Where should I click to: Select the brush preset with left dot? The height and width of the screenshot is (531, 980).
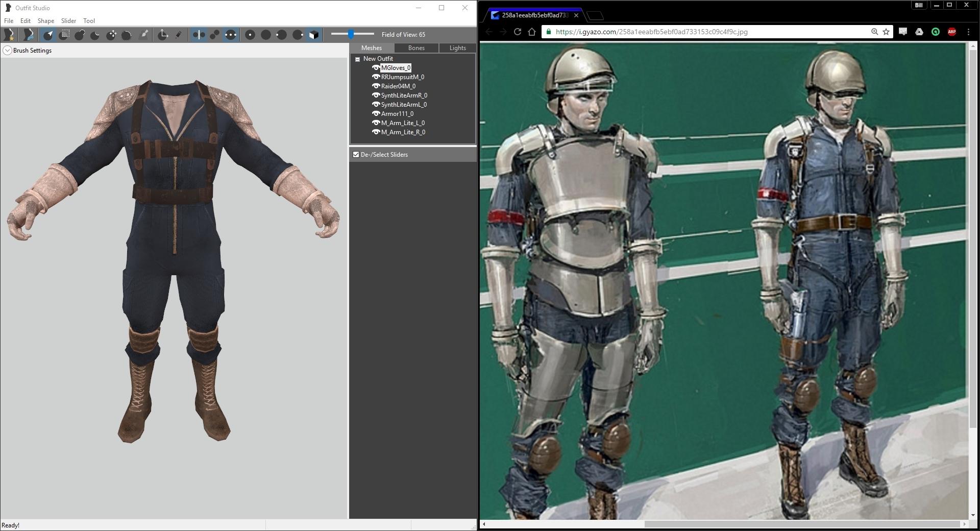[282, 35]
